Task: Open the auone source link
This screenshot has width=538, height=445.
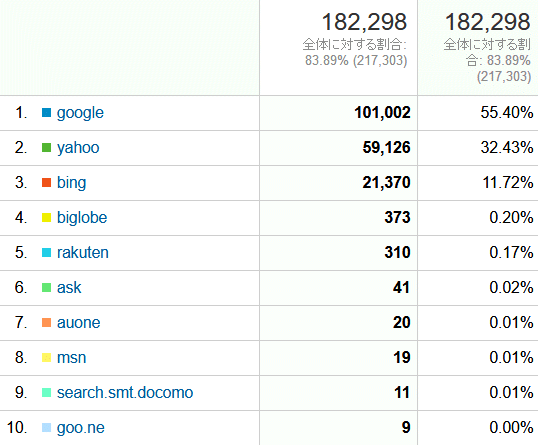Action: coord(78,323)
